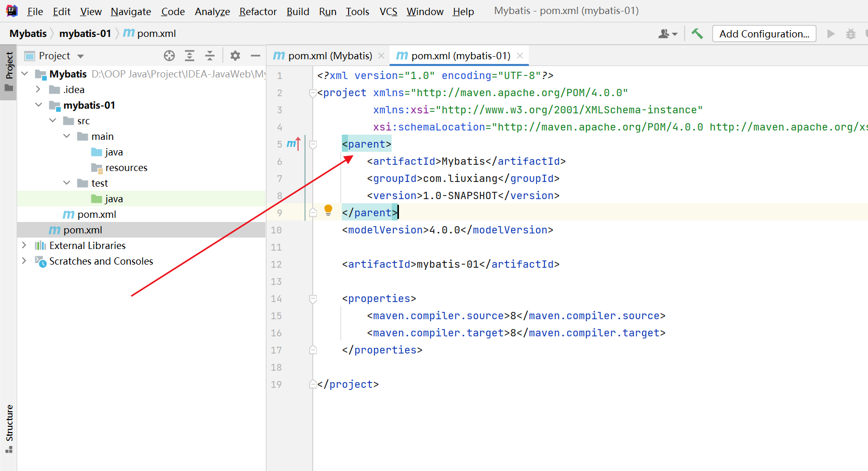
Task: Click the Maven parent gutter icon on line 5
Action: [293, 143]
